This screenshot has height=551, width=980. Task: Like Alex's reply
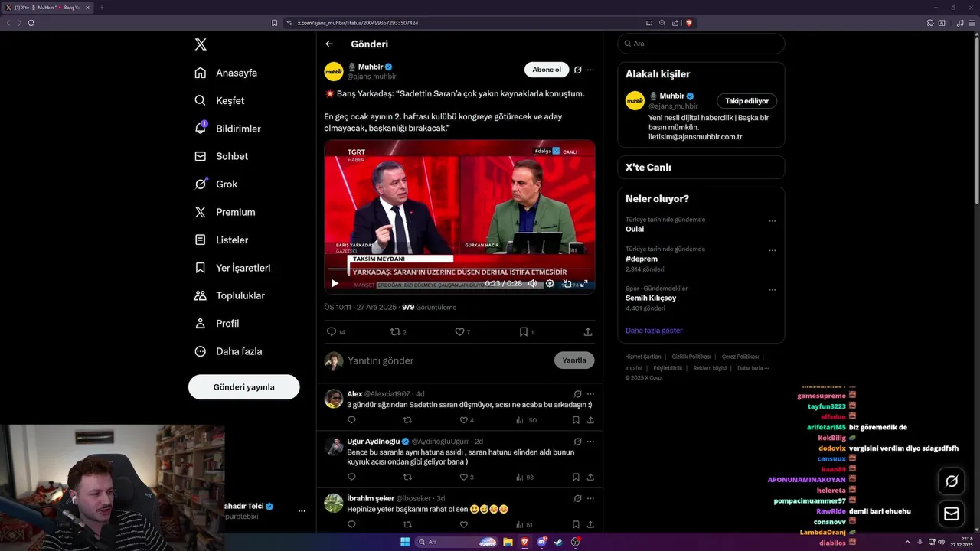pyautogui.click(x=467, y=420)
